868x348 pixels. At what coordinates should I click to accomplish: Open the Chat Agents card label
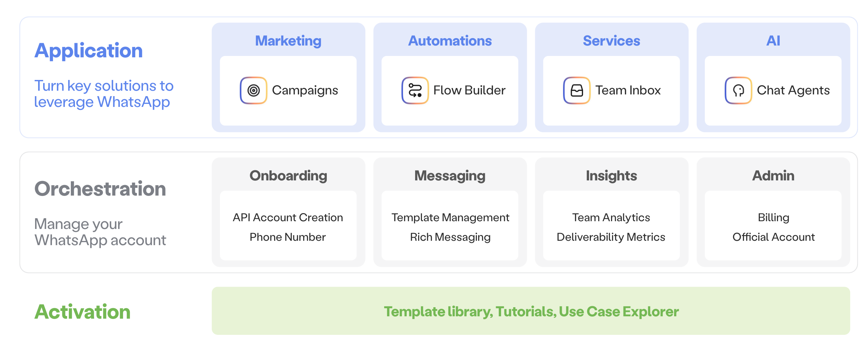[793, 90]
